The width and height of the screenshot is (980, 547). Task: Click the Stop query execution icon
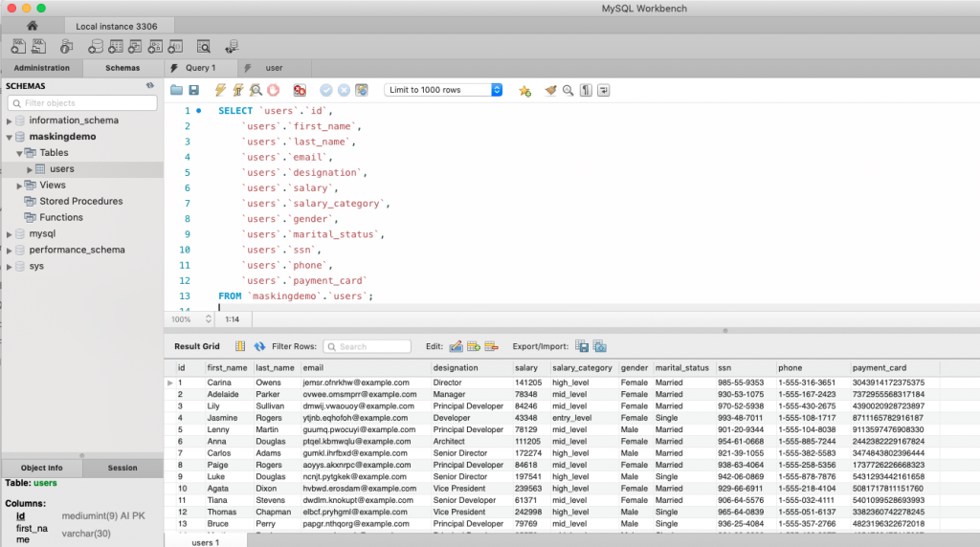point(274,90)
